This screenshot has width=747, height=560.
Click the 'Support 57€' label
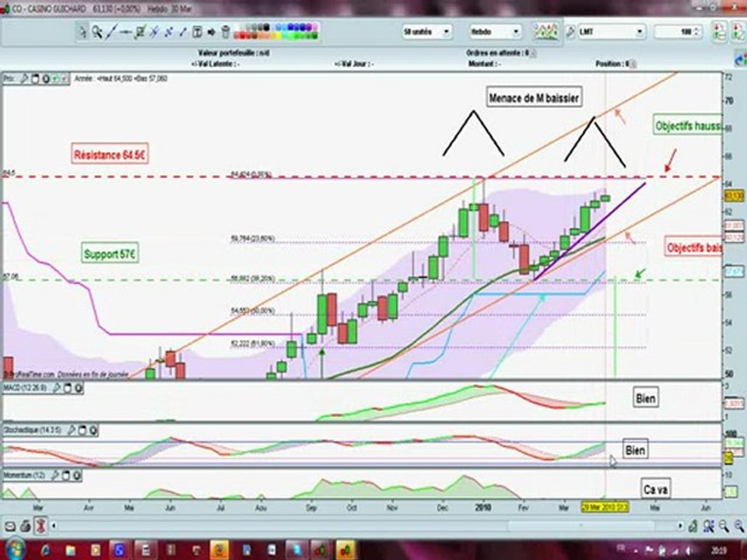pyautogui.click(x=110, y=254)
